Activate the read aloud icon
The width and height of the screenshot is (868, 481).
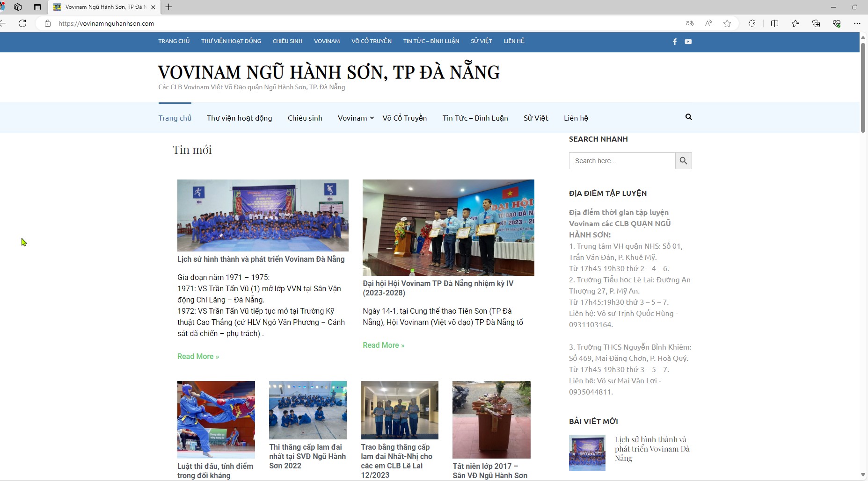(708, 23)
